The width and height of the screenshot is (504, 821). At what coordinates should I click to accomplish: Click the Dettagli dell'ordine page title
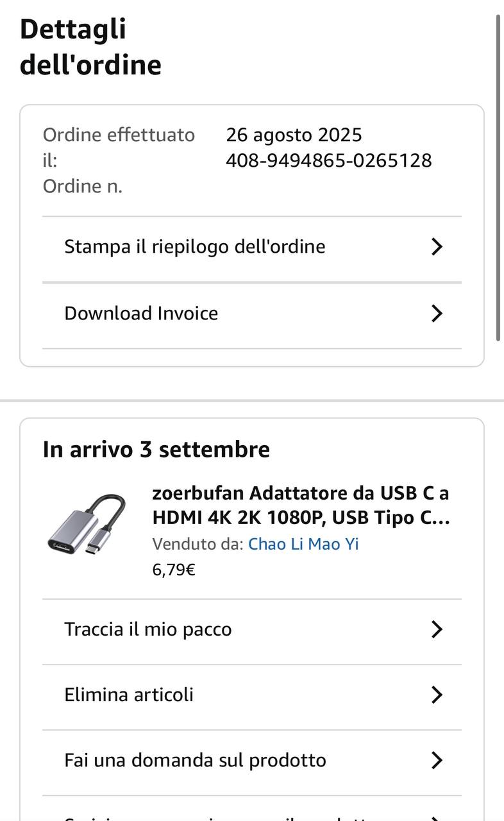pos(90,47)
